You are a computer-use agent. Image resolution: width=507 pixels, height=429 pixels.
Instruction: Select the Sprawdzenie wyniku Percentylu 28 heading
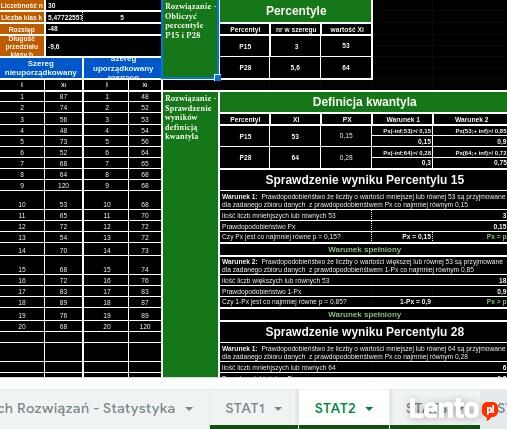364,332
